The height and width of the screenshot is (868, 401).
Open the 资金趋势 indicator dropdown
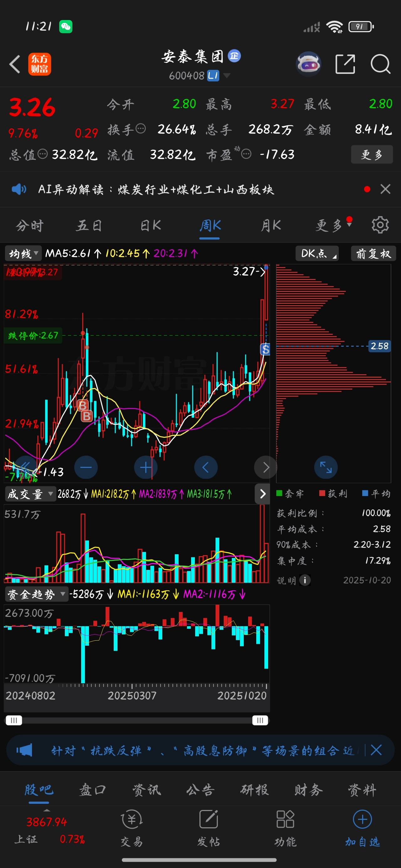tap(36, 594)
